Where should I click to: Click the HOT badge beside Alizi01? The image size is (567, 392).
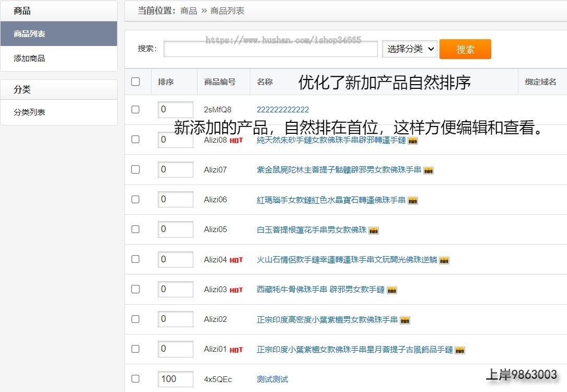235,349
